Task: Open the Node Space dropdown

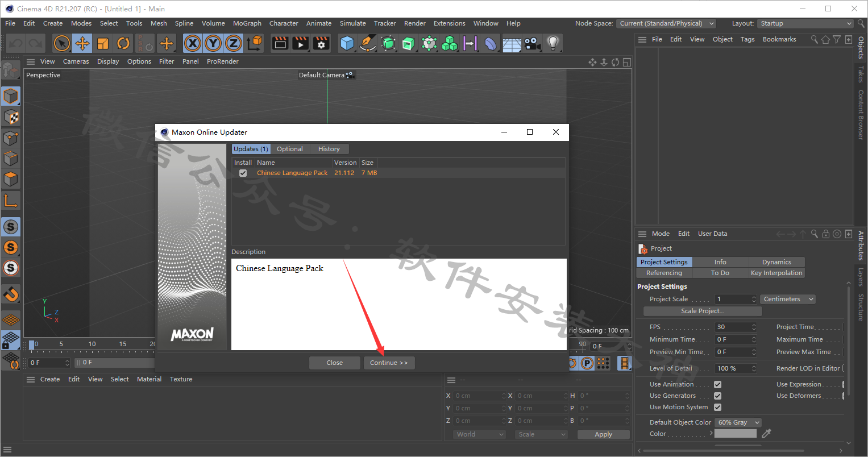Action: [x=666, y=23]
